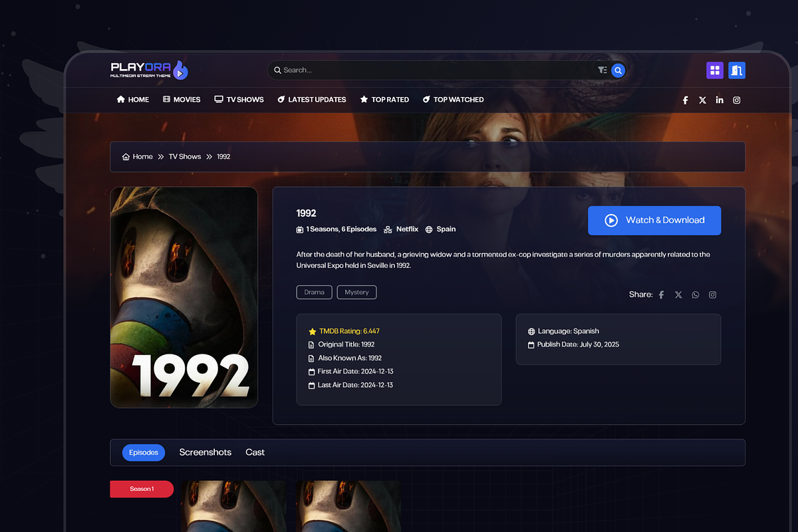
Task: Click the Spain country link
Action: (x=446, y=229)
